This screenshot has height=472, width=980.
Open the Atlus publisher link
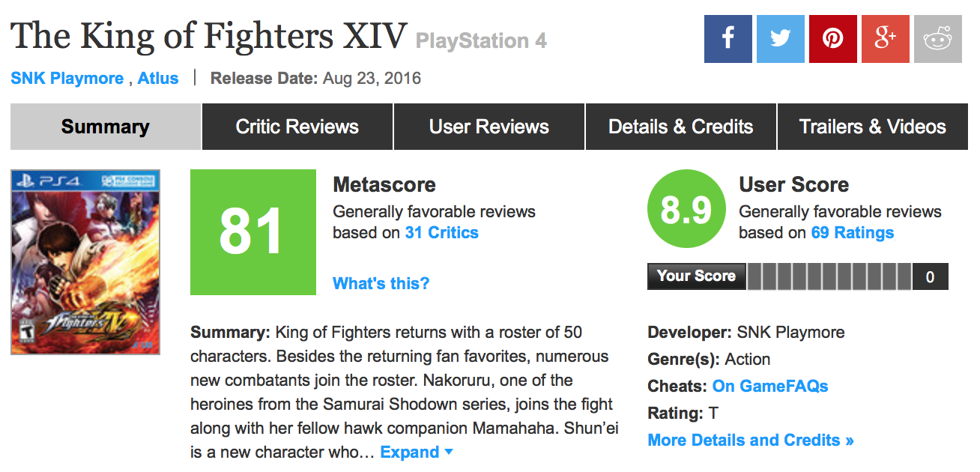(158, 78)
